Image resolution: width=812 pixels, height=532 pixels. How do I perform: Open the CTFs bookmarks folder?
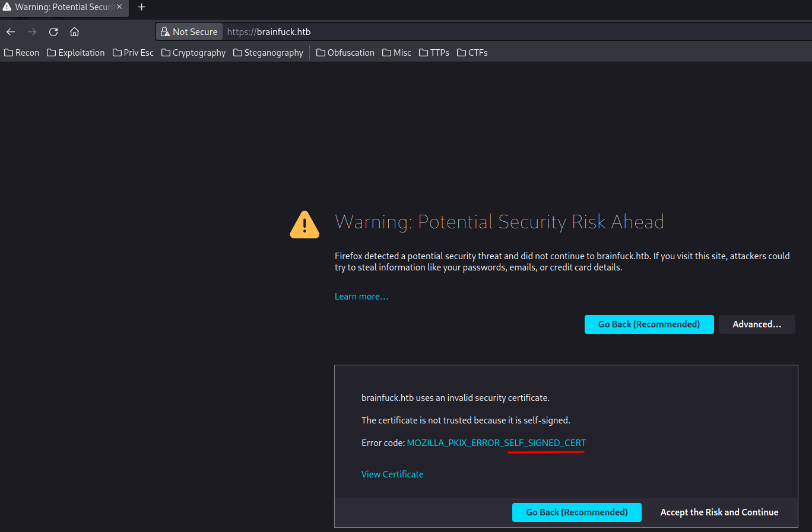[472, 53]
